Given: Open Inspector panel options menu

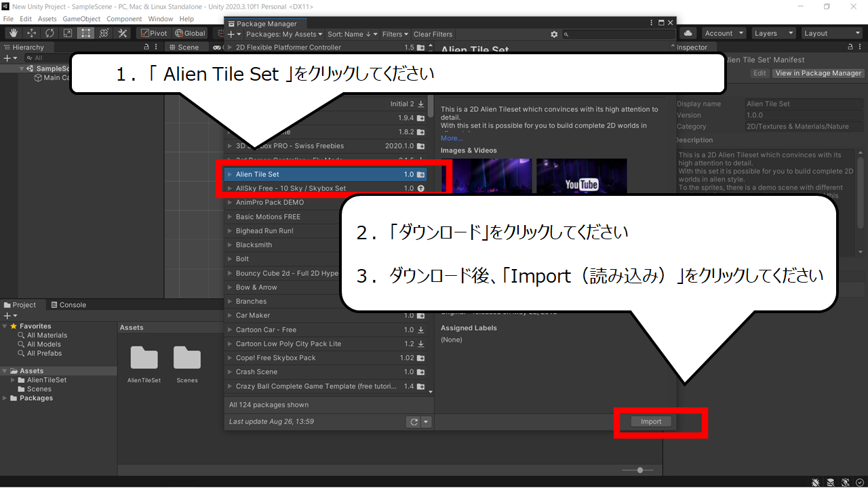Looking at the screenshot, I should [861, 47].
